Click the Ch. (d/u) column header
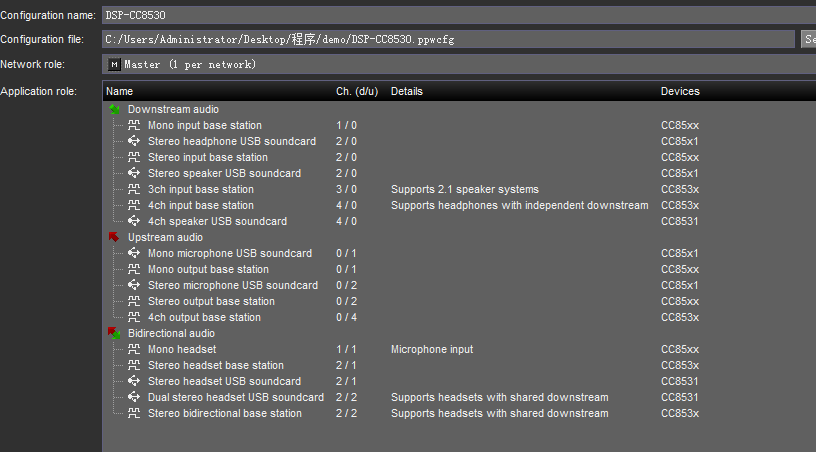This screenshot has height=452, width=816. coord(357,91)
